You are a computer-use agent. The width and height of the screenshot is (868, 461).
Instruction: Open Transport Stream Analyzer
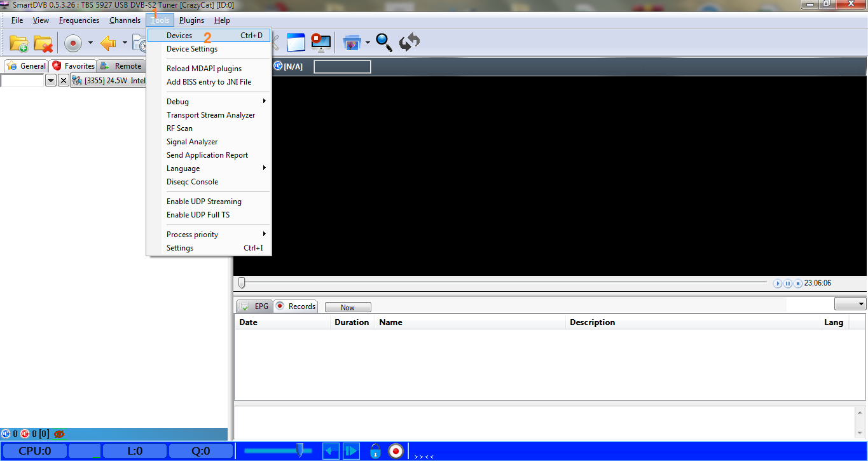point(209,115)
